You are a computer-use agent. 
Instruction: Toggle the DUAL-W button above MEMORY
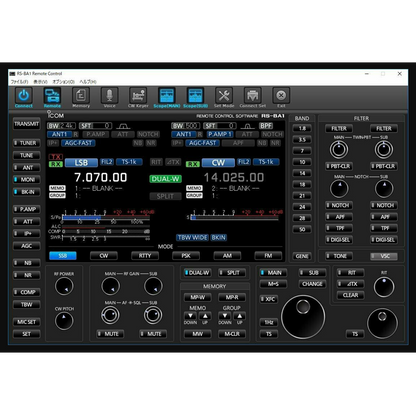pyautogui.click(x=197, y=273)
